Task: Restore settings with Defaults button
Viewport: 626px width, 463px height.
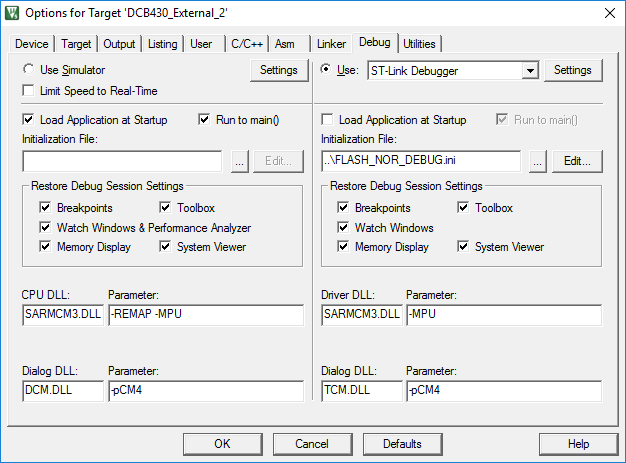Action: [402, 444]
